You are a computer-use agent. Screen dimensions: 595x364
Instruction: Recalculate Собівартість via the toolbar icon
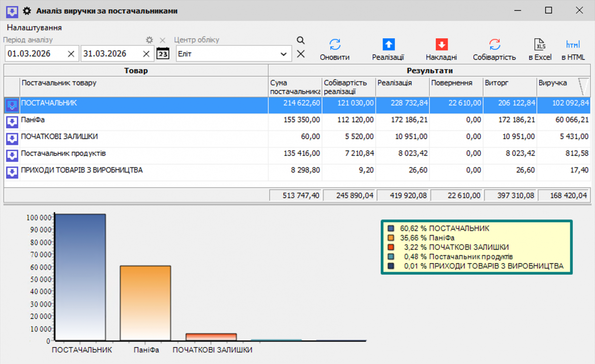[494, 45]
